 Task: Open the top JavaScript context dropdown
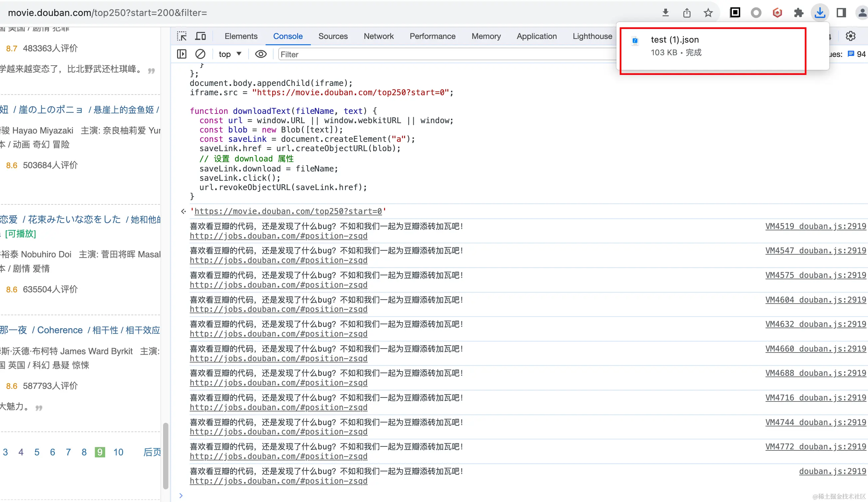coord(230,54)
